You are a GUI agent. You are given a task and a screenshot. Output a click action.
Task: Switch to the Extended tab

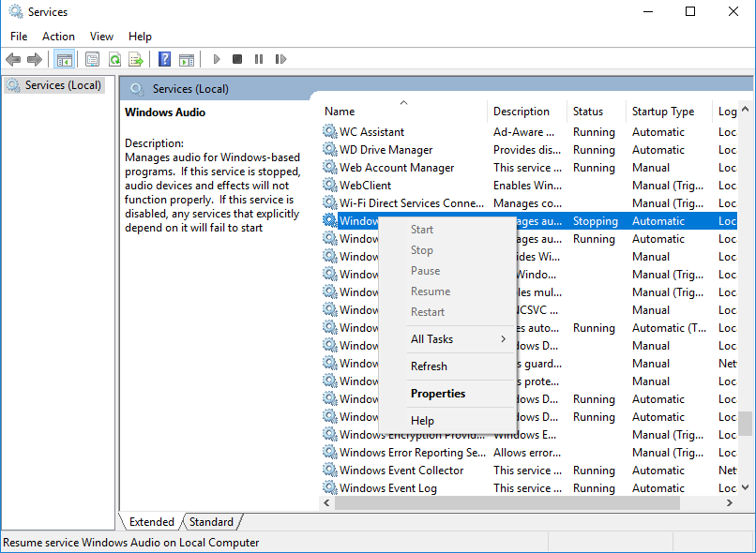coord(151,522)
